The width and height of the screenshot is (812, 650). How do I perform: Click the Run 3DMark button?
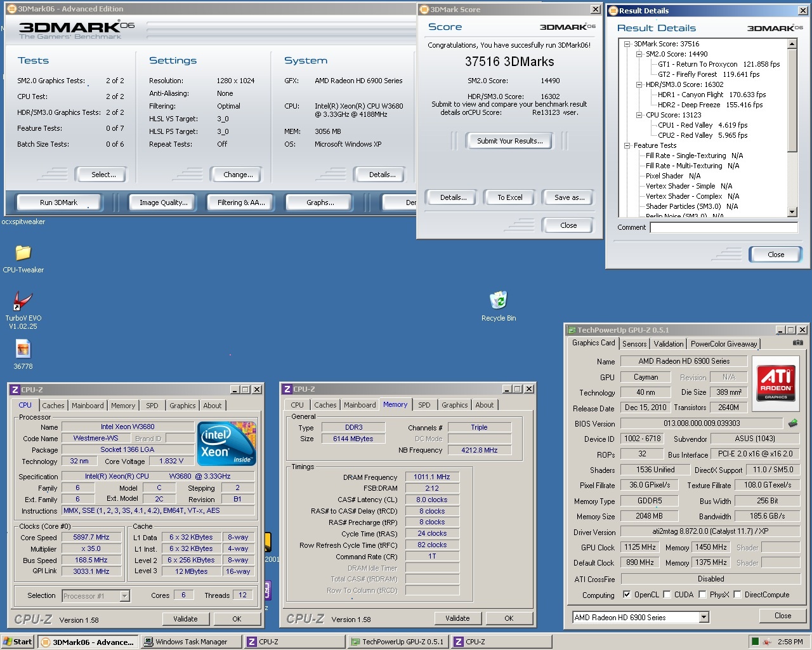pyautogui.click(x=58, y=202)
